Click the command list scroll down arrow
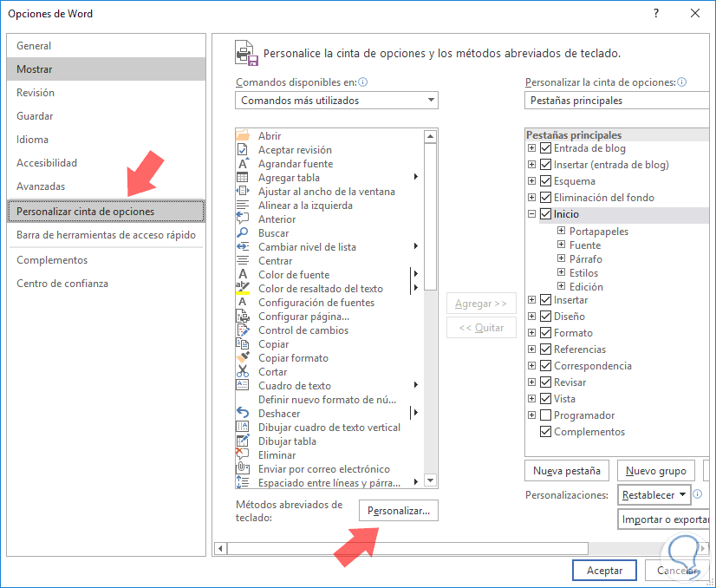Viewport: 716px width, 588px height. point(430,480)
